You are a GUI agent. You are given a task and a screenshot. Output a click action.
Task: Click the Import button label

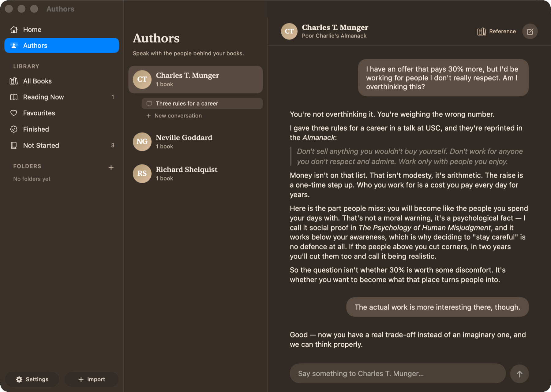pos(96,379)
